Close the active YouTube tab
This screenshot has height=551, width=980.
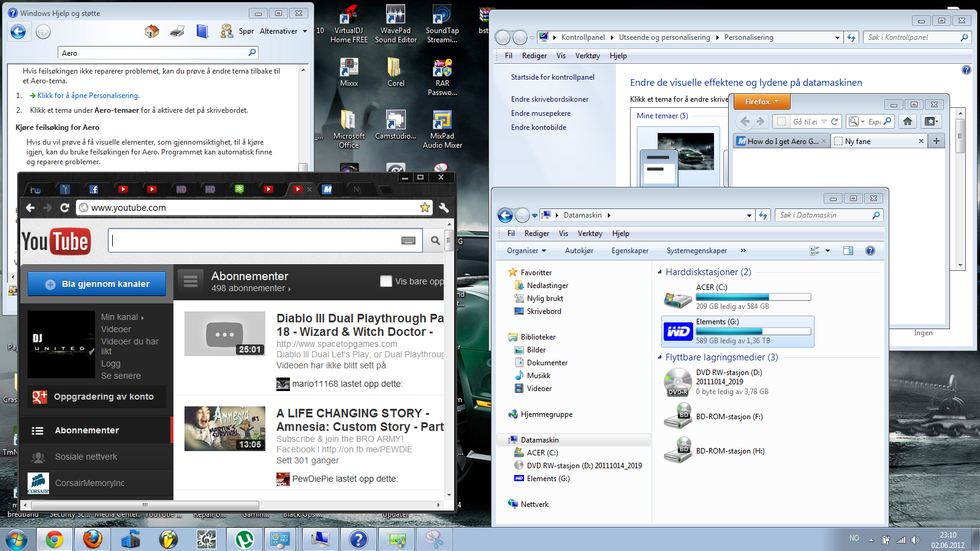pos(310,189)
